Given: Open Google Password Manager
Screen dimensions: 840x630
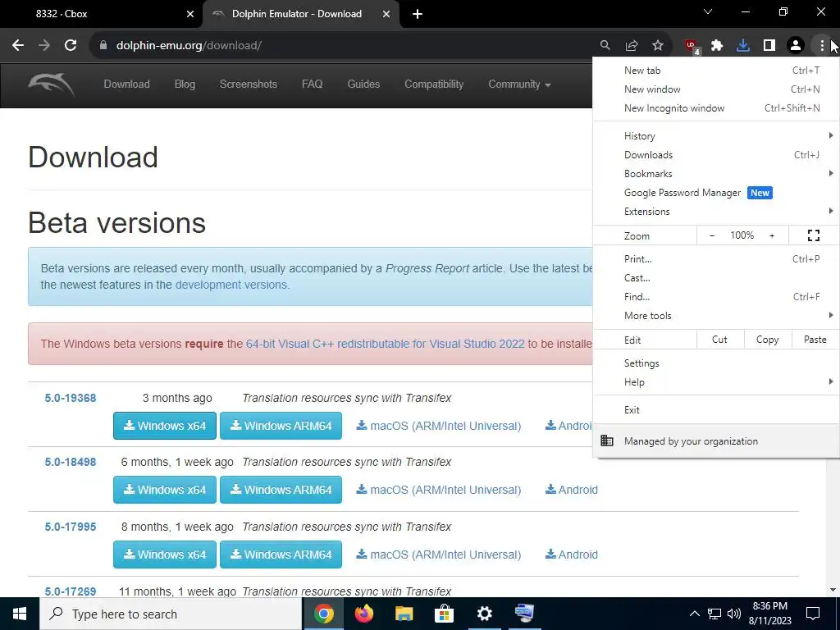Looking at the screenshot, I should pyautogui.click(x=716, y=193).
